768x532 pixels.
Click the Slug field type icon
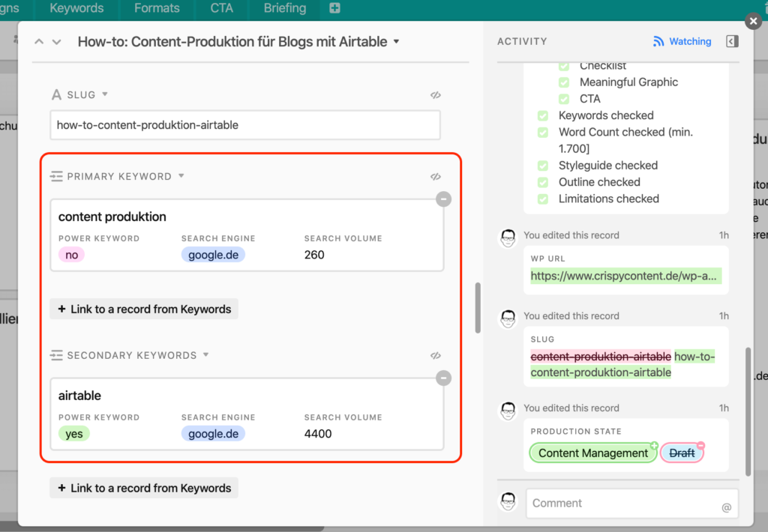(57, 94)
